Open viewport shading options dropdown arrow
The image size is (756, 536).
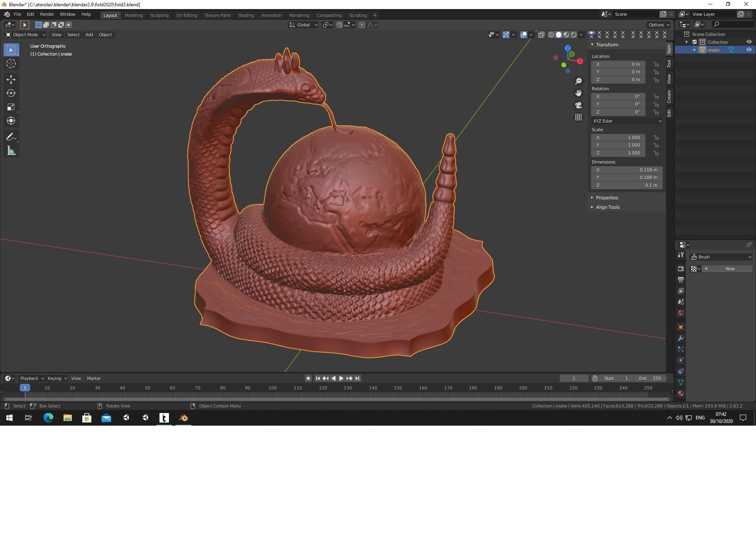pyautogui.click(x=581, y=35)
